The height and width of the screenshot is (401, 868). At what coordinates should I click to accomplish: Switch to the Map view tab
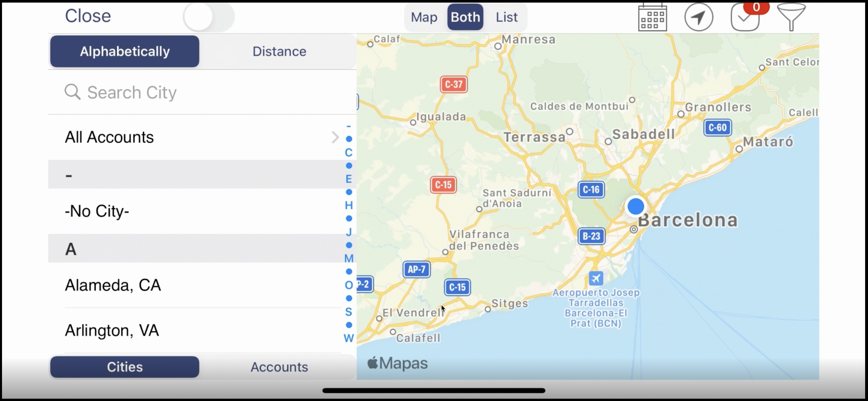point(424,17)
